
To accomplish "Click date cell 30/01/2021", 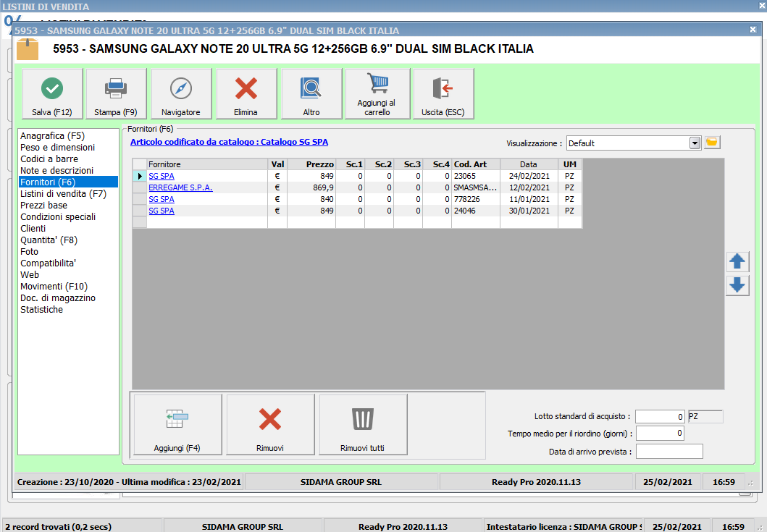I will (x=529, y=211).
